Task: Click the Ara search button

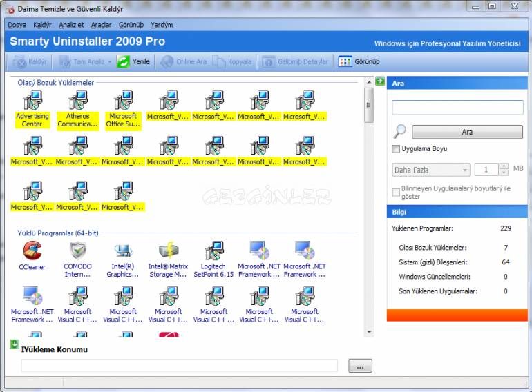Action: click(467, 132)
